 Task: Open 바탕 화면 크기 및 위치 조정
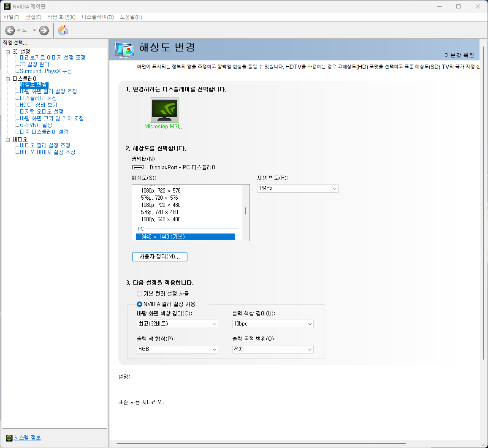point(52,118)
